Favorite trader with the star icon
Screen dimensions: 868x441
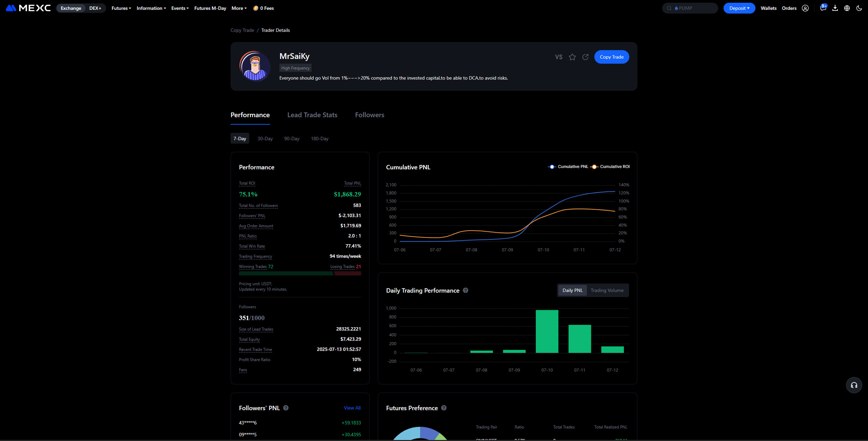click(572, 57)
